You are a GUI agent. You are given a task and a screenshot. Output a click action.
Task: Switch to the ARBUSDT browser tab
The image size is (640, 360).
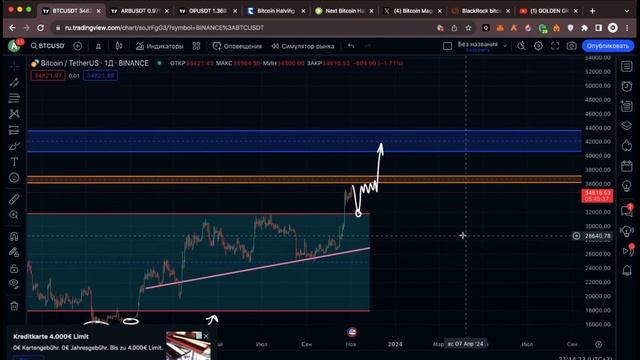tap(139, 11)
